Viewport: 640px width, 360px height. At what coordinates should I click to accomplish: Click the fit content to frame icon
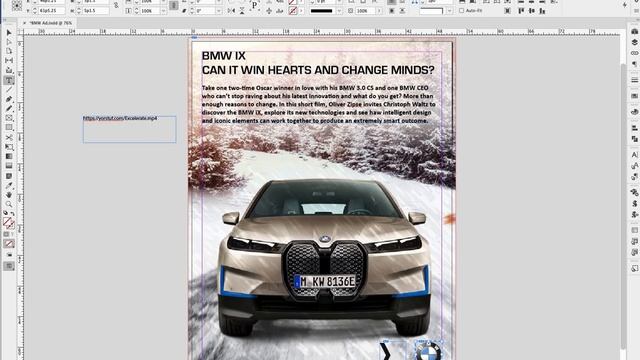click(507, 11)
